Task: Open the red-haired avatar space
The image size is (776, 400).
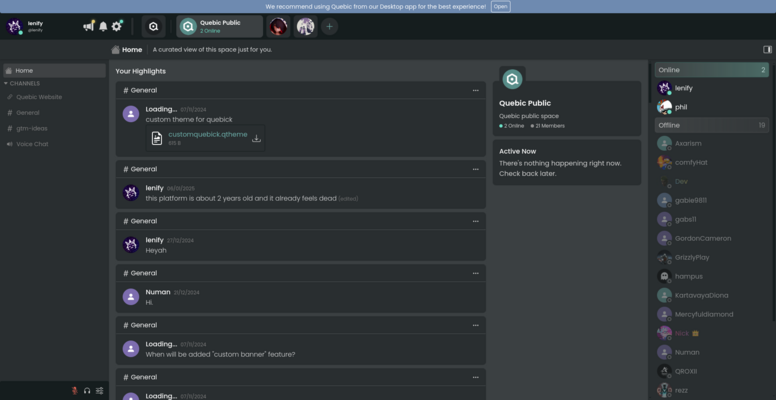Action: point(279,26)
